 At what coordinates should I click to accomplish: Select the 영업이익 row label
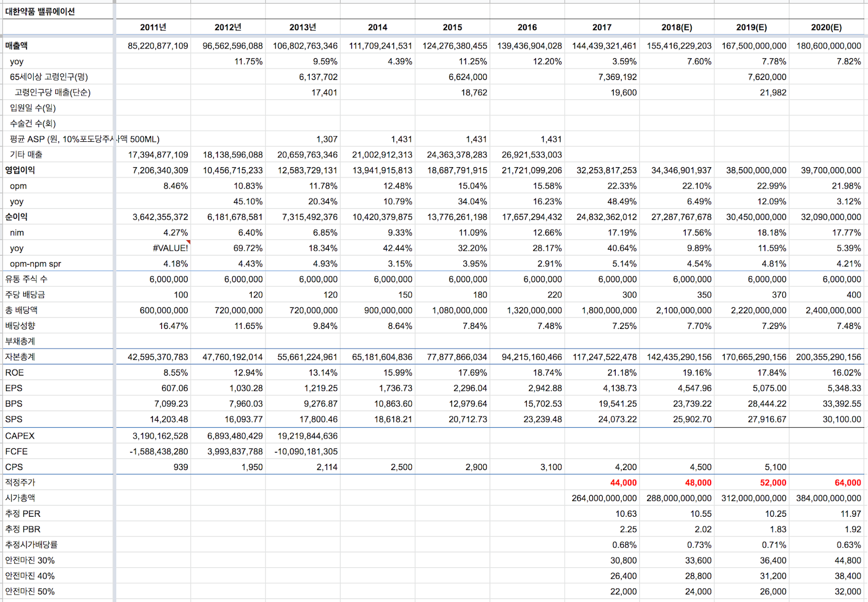click(x=20, y=170)
